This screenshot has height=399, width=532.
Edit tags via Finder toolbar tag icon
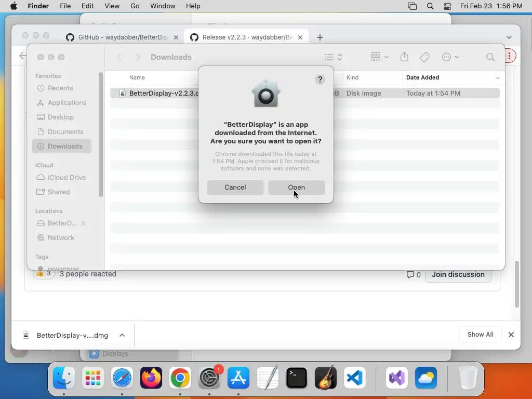425,57
